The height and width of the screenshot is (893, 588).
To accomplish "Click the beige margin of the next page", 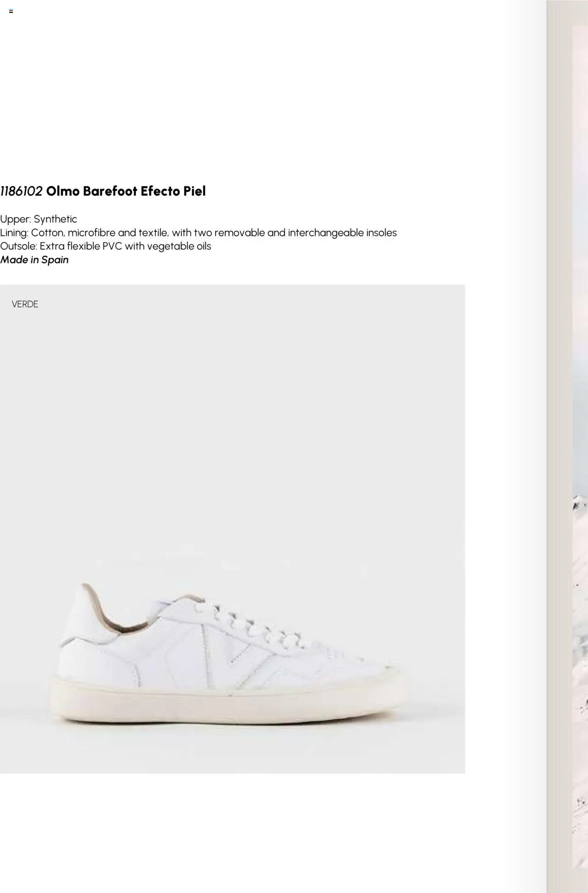I will (559, 460).
